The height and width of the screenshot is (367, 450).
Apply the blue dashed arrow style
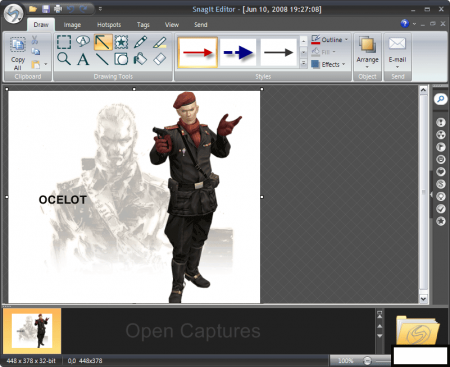tap(238, 52)
